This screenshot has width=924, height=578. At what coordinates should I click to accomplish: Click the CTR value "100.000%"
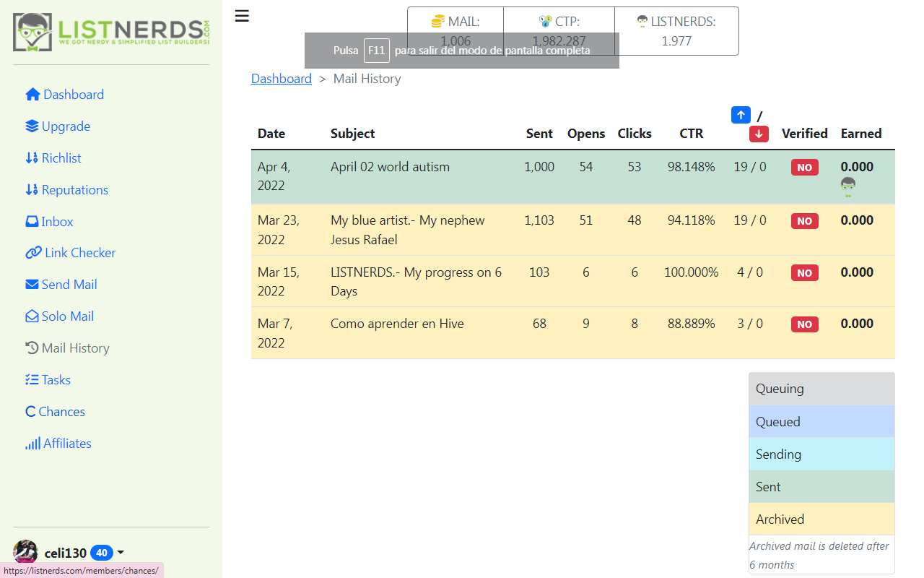(x=691, y=272)
